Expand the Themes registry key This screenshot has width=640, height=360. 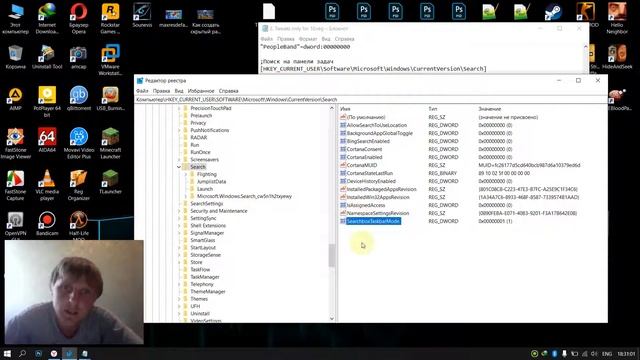click(179, 299)
